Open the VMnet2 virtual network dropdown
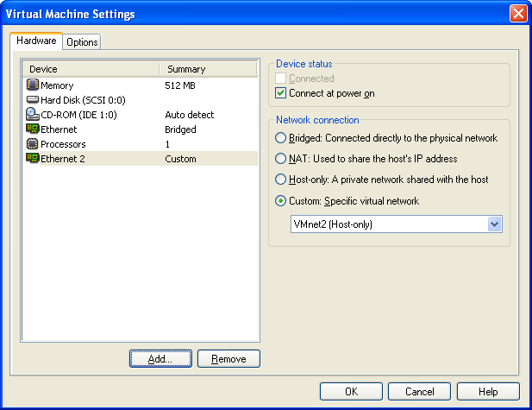This screenshot has width=532, height=410. tap(494, 224)
